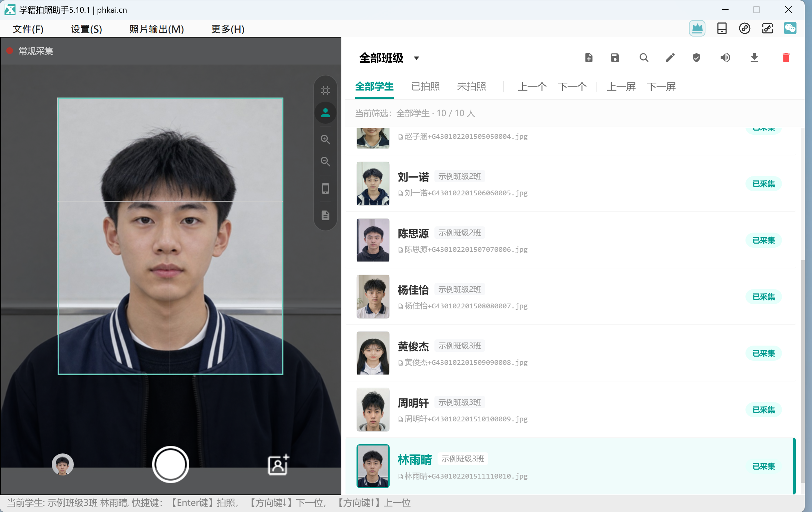The width and height of the screenshot is (812, 512).
Task: Open the 照片输出(M) menu
Action: tap(157, 29)
